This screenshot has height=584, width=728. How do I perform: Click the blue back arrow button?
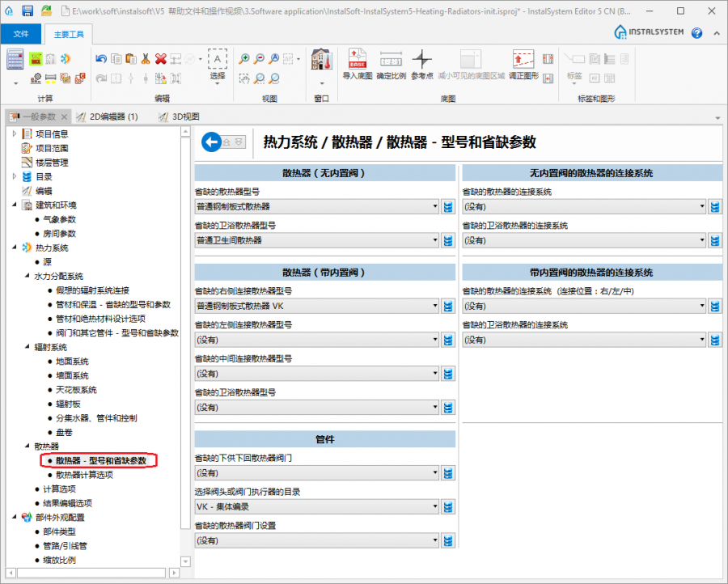click(x=211, y=142)
